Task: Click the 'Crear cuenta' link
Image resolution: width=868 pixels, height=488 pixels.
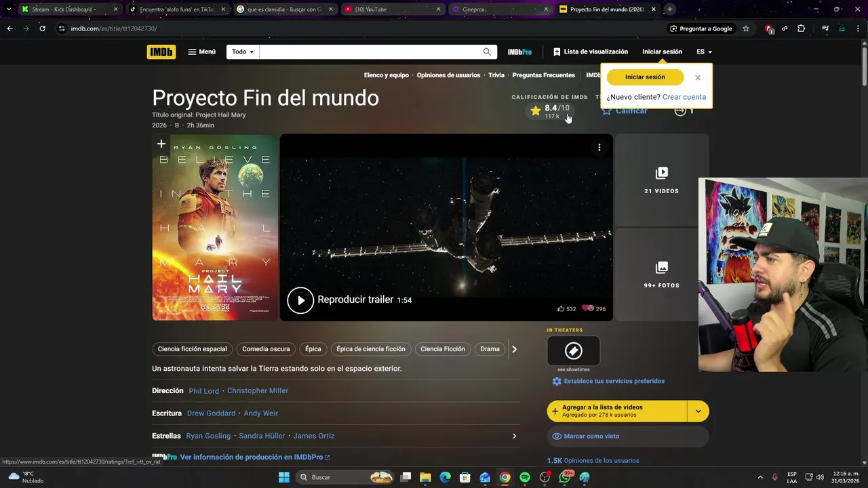Action: [684, 97]
